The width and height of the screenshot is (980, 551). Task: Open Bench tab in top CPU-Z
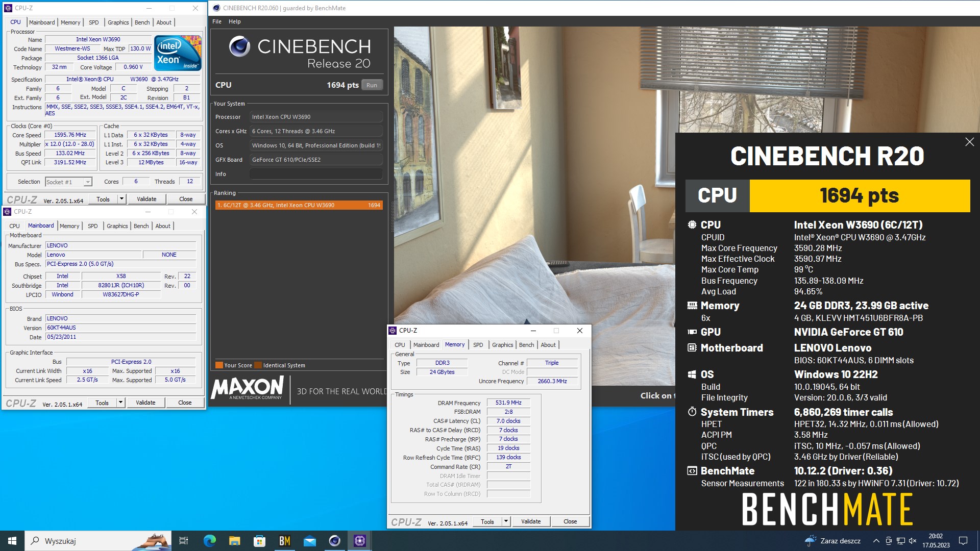coord(142,22)
